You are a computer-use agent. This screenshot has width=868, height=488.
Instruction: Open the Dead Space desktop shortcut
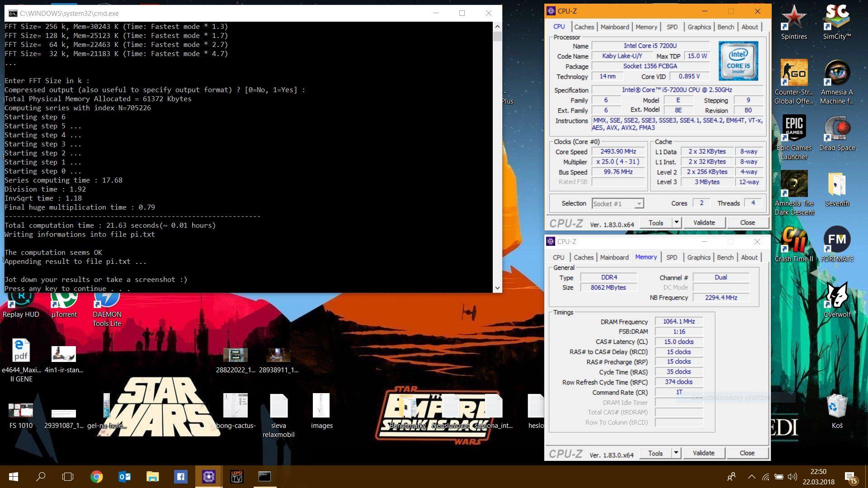pyautogui.click(x=837, y=134)
